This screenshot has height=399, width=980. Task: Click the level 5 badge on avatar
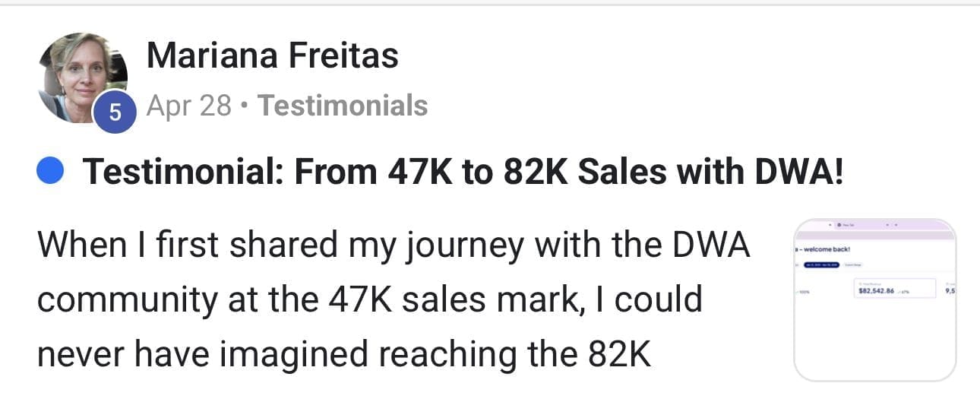(115, 112)
